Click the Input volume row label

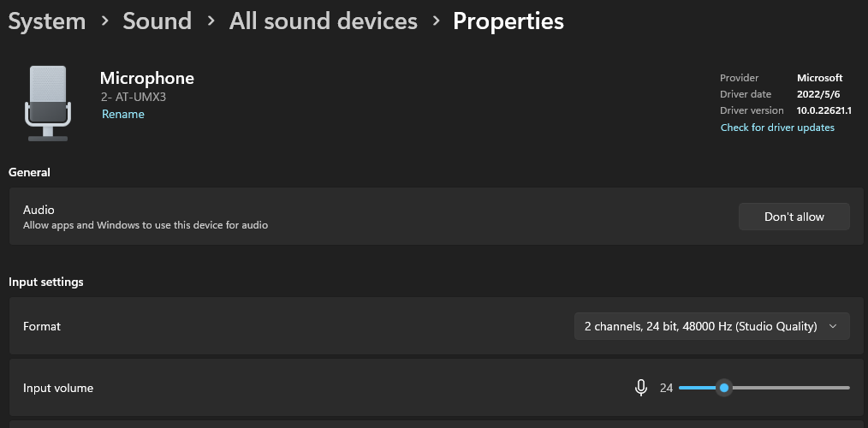pos(58,388)
